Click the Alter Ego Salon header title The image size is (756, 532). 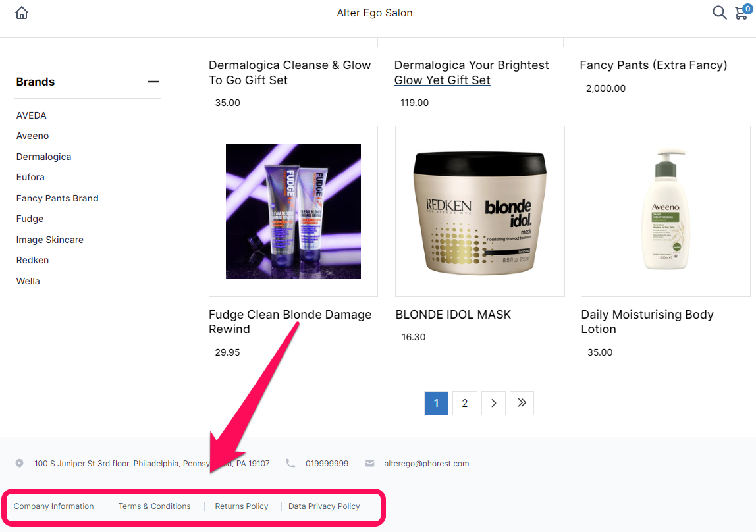click(375, 13)
